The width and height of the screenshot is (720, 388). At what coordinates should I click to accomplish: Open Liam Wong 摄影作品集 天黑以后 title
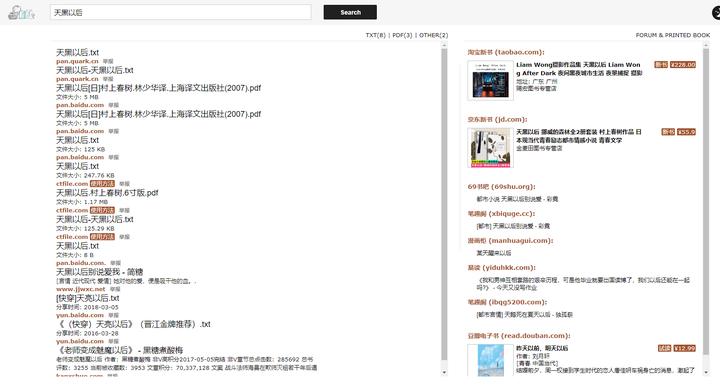pyautogui.click(x=579, y=69)
